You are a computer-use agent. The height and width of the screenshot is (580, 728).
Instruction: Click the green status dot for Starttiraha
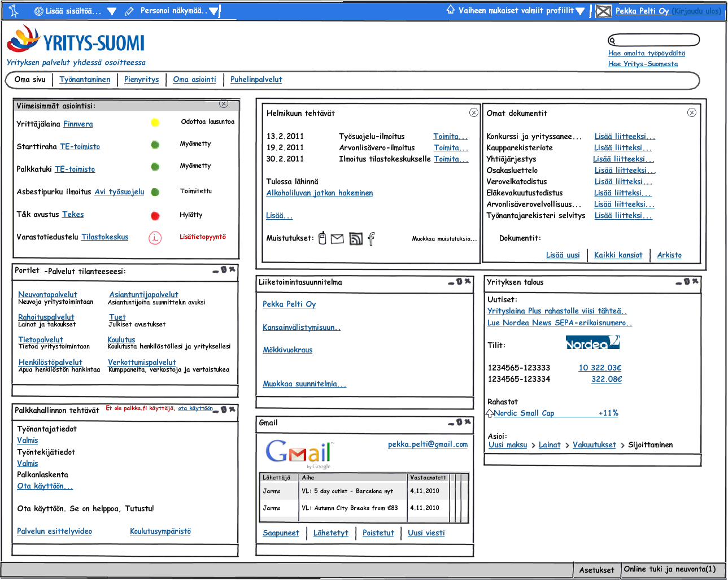click(155, 145)
